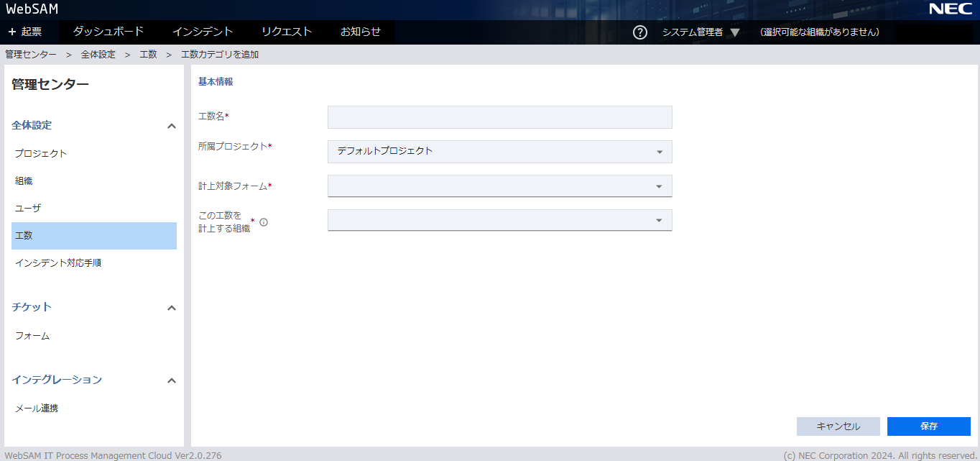This screenshot has height=461, width=980.
Task: Collapse the 全体設定 section
Action: (x=171, y=126)
